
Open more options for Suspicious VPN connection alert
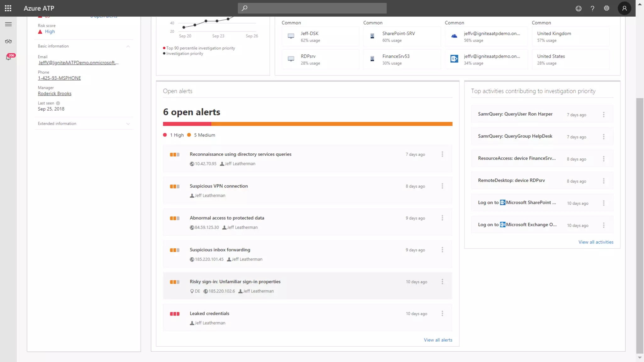(442, 186)
